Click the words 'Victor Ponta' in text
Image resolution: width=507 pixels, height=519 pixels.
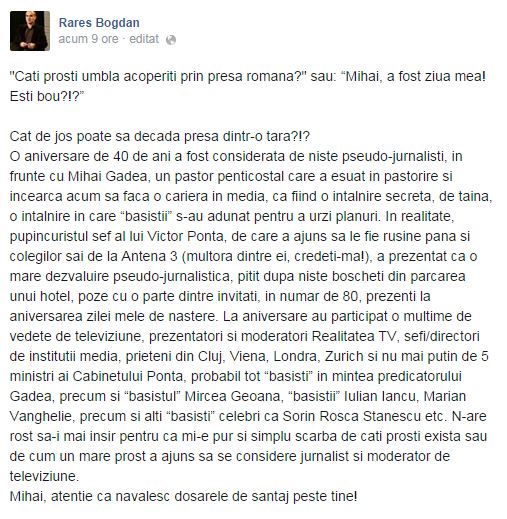(185, 236)
